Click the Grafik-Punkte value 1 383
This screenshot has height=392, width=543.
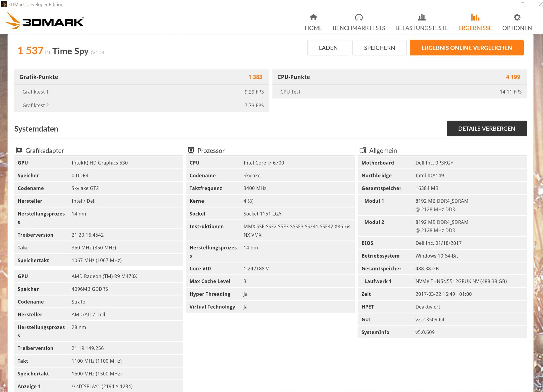click(x=255, y=77)
